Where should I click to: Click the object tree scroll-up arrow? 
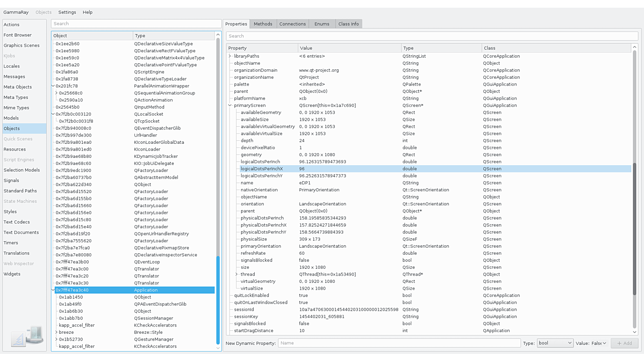218,35
